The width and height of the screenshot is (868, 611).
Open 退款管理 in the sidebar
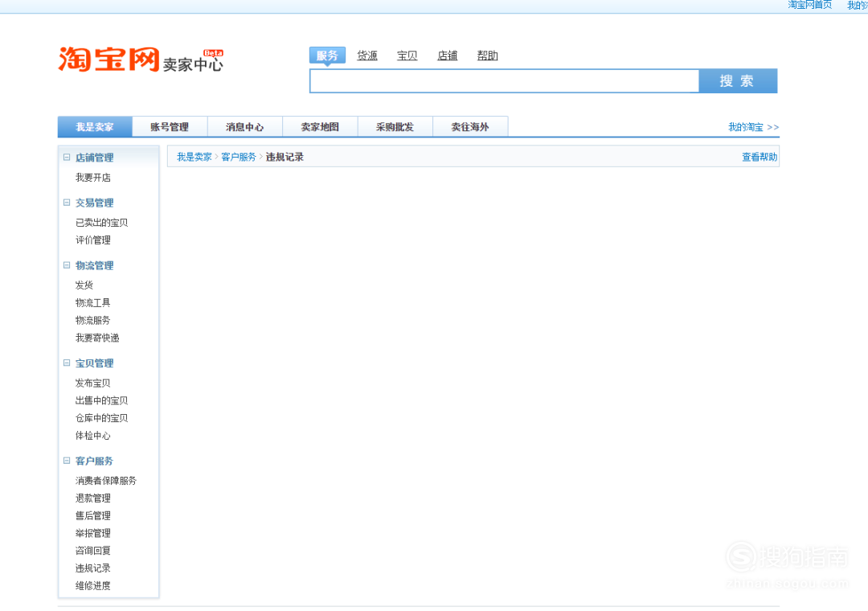point(93,498)
